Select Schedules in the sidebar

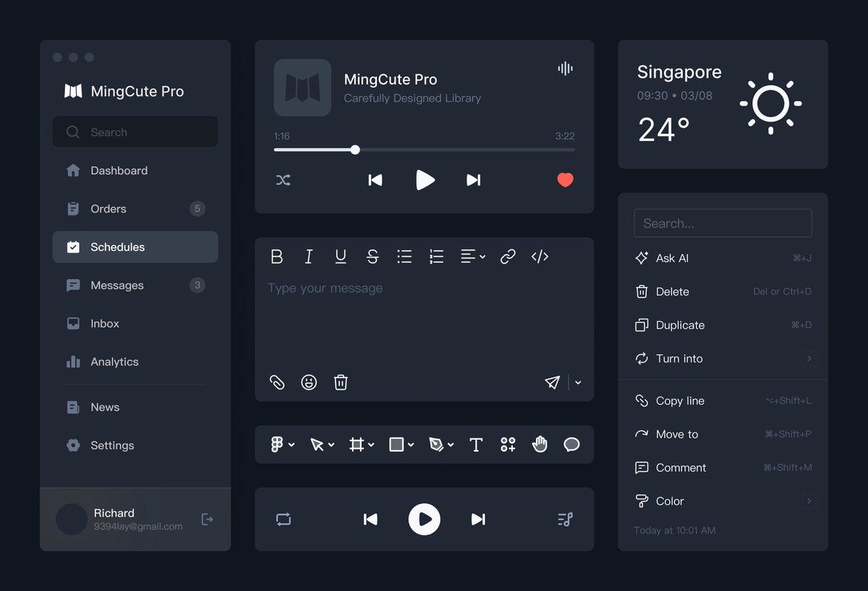point(135,247)
